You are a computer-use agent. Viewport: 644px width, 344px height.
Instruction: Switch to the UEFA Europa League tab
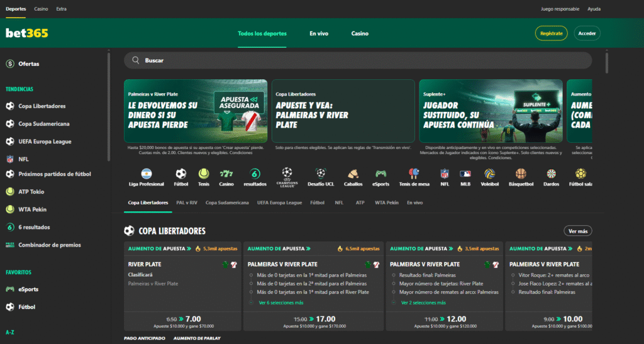click(x=279, y=203)
